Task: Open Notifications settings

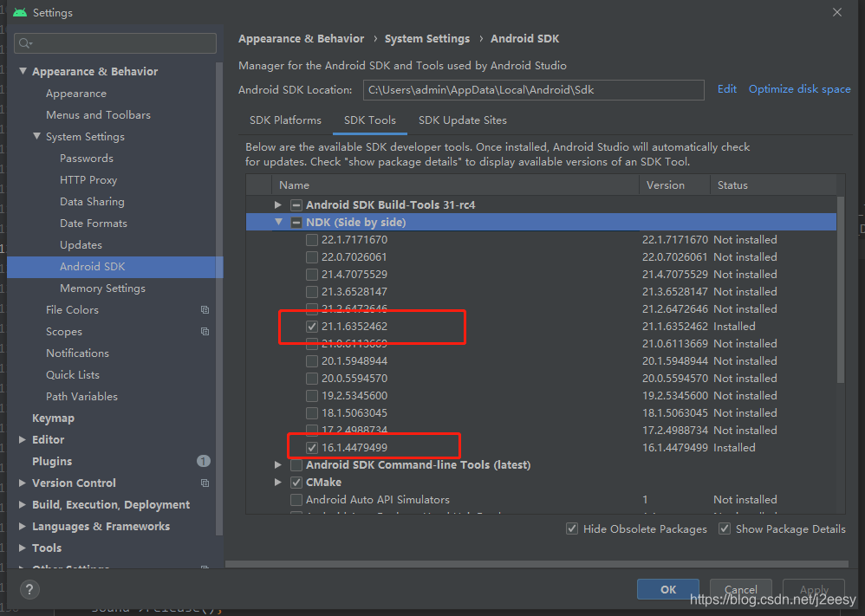Action: pyautogui.click(x=77, y=353)
